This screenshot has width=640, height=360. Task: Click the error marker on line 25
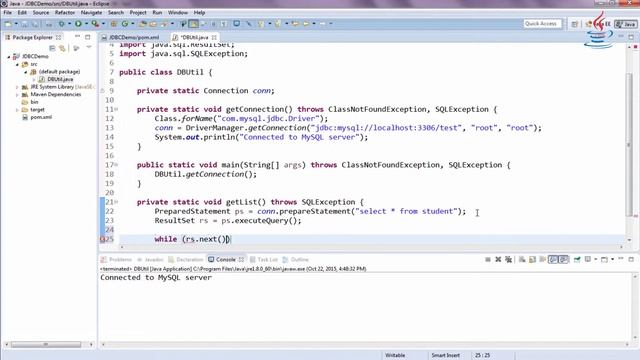[x=102, y=239]
